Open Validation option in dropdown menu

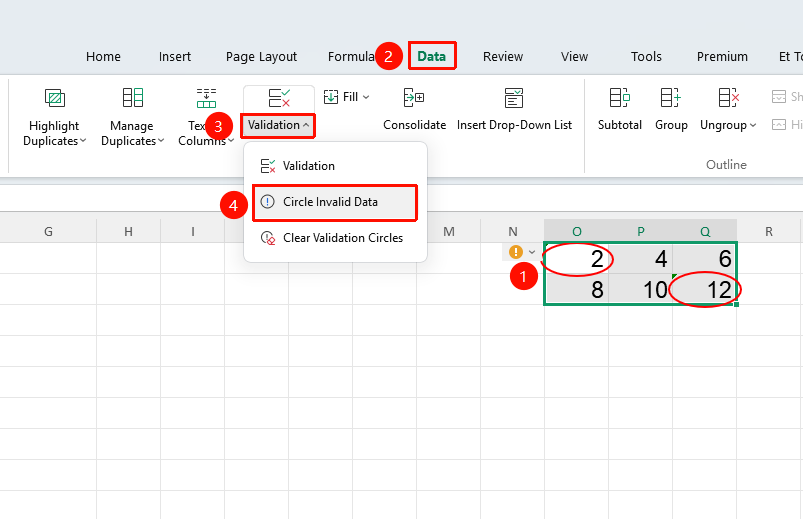tap(335, 166)
